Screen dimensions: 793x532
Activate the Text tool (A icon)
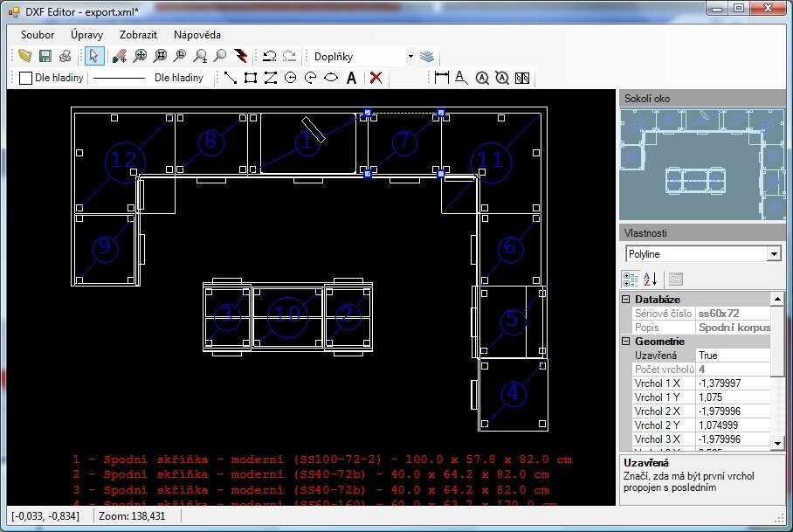click(x=350, y=77)
